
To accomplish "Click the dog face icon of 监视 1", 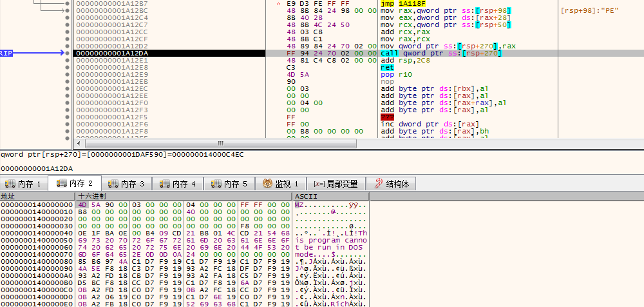I will (x=268, y=184).
